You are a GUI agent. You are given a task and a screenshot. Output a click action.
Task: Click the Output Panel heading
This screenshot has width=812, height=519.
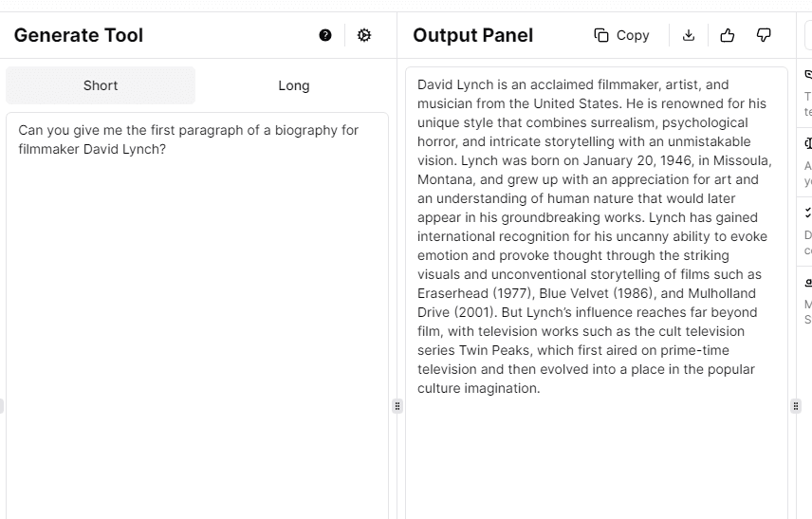[472, 35]
